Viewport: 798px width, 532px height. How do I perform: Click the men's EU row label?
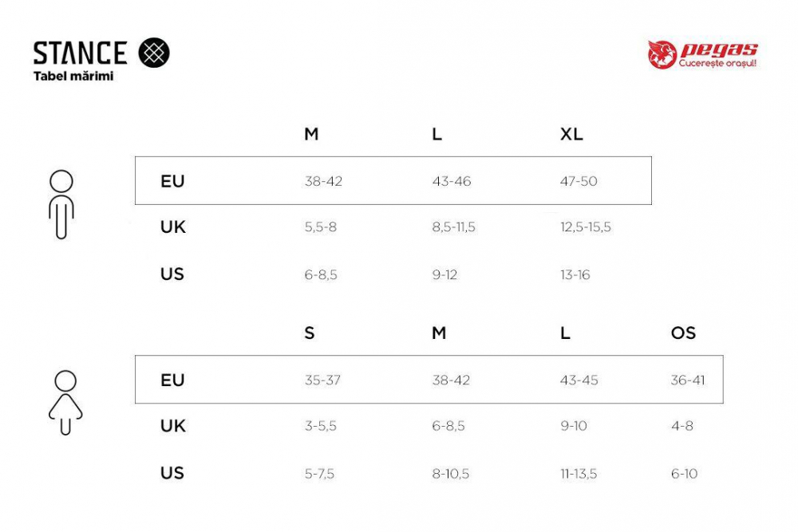(172, 181)
